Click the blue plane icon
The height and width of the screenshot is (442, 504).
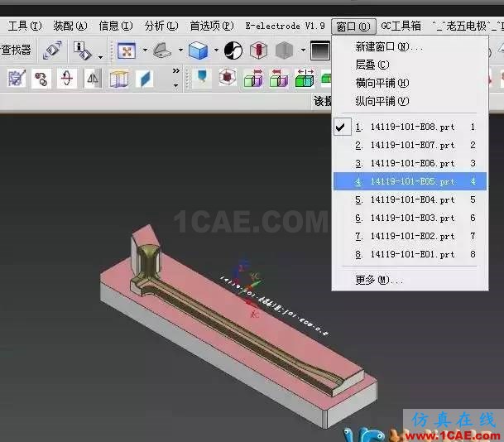pyautogui.click(x=145, y=79)
